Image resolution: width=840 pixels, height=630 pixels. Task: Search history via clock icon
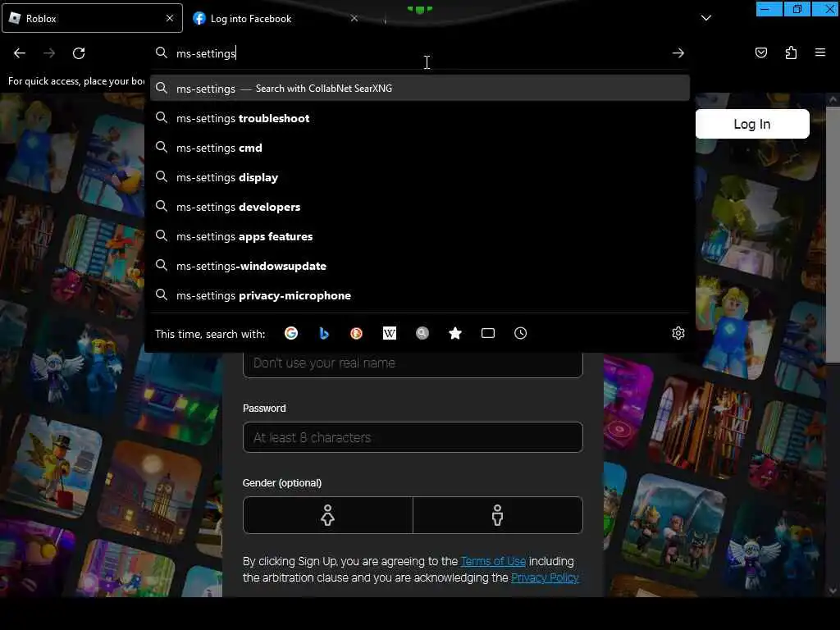[x=521, y=333]
